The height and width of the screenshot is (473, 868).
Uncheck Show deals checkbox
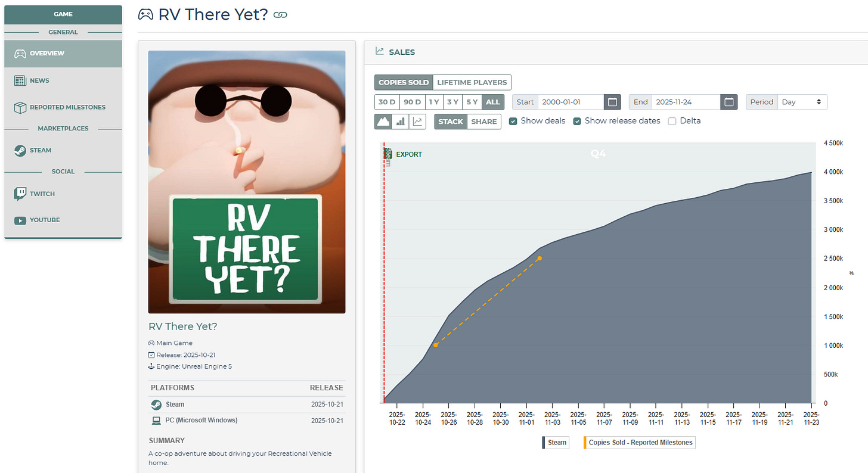click(x=513, y=121)
